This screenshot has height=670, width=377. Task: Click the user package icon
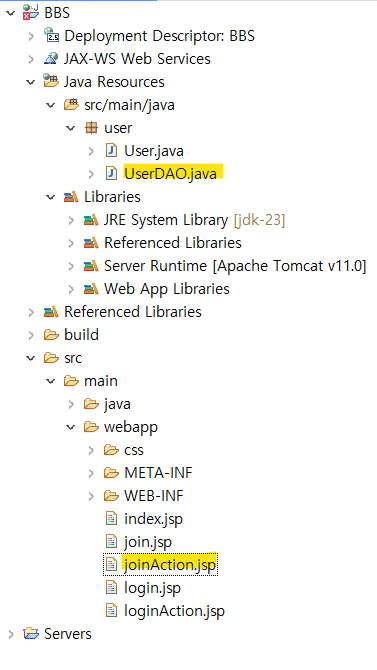pos(91,128)
